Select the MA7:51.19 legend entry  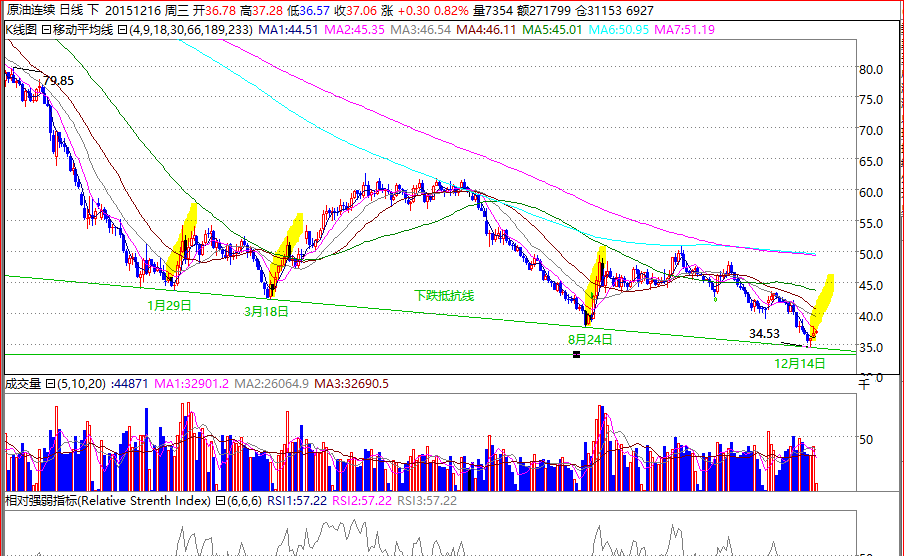(x=684, y=30)
